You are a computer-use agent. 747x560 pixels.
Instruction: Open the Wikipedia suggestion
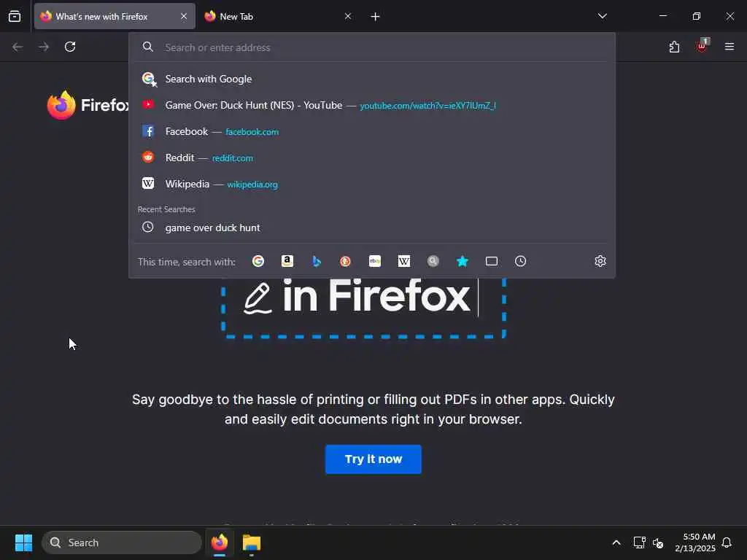coord(371,184)
